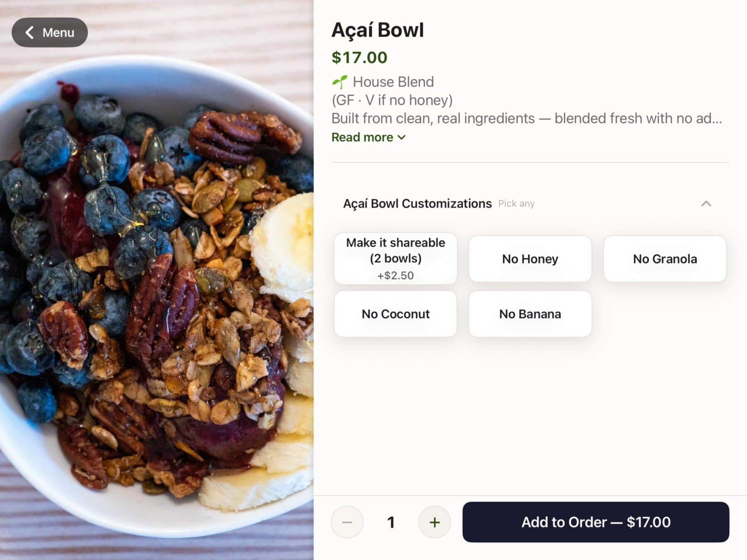Image resolution: width=747 pixels, height=560 pixels.
Task: Toggle the No Banana option
Action: (x=530, y=314)
